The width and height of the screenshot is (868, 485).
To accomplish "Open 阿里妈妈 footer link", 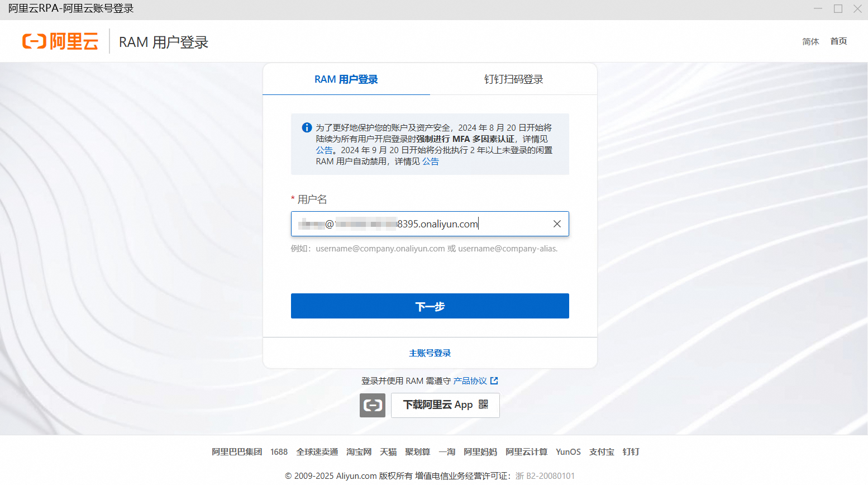I will 480,451.
